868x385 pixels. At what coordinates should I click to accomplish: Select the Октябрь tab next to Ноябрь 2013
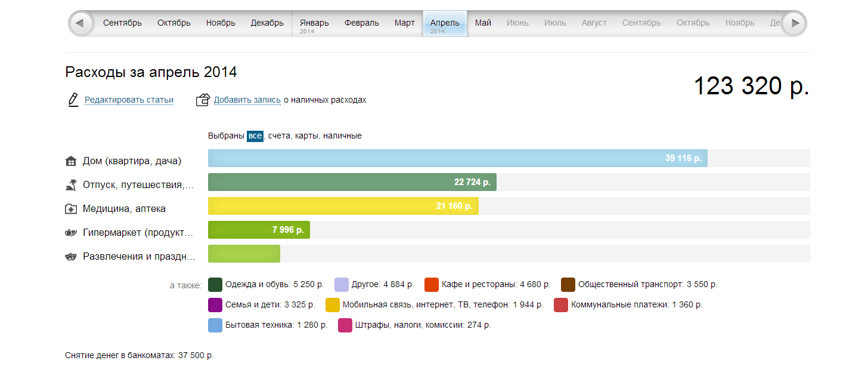pyautogui.click(x=174, y=23)
